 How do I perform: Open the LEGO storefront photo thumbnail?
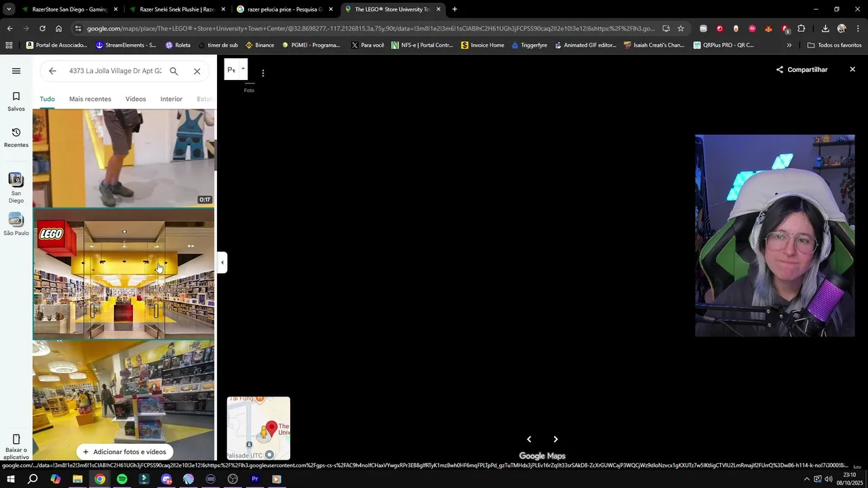123,274
